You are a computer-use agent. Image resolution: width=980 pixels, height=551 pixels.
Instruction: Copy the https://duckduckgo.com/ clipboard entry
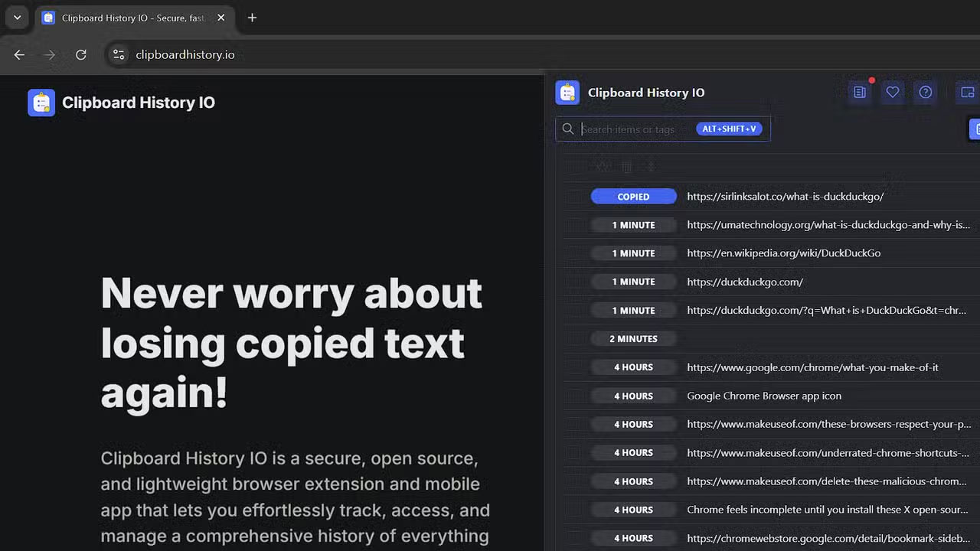click(745, 282)
